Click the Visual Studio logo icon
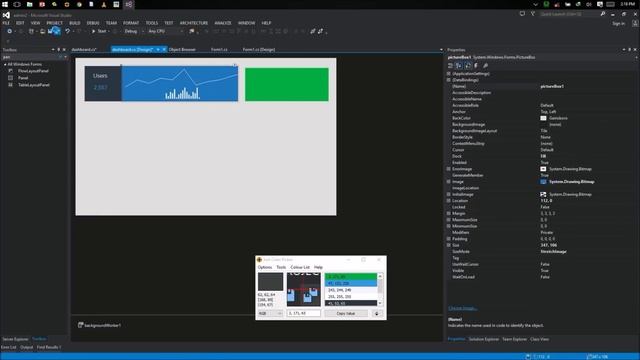The image size is (640, 360). pyautogui.click(x=6, y=15)
